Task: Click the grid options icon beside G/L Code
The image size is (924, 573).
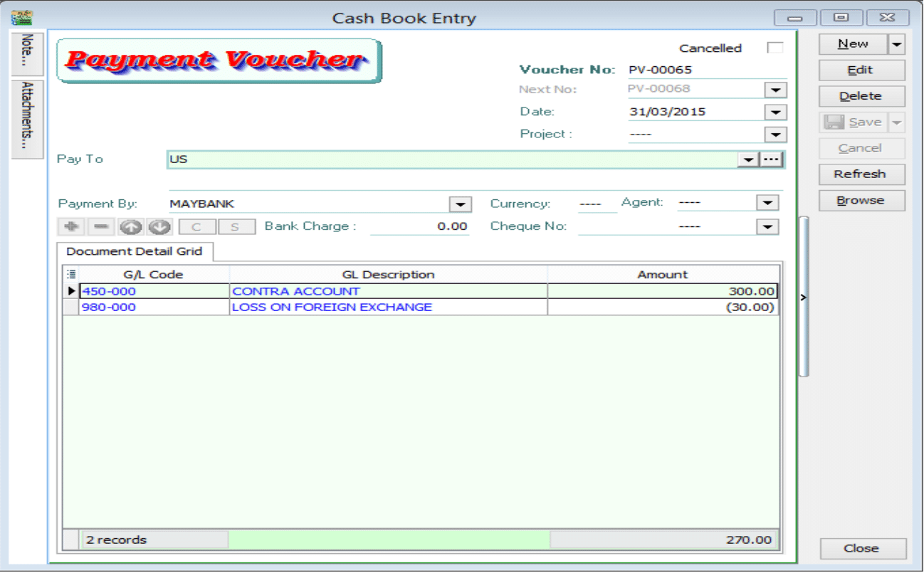Action: 70,274
